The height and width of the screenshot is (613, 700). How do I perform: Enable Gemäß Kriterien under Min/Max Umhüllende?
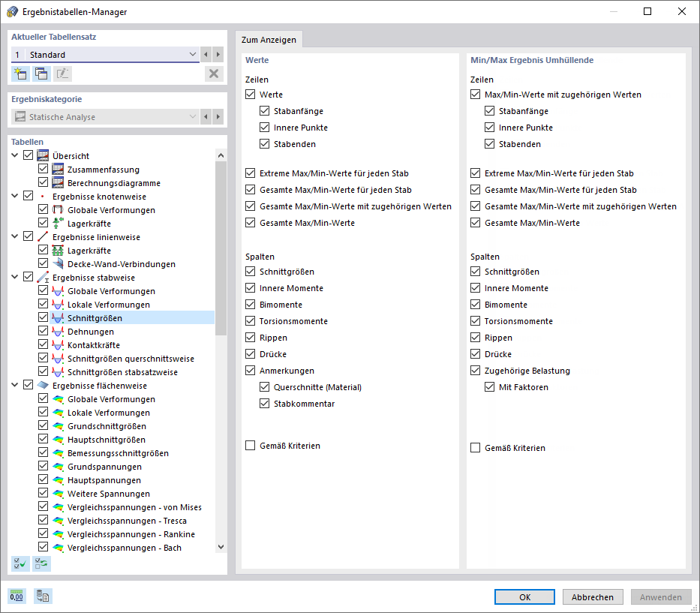pos(476,448)
